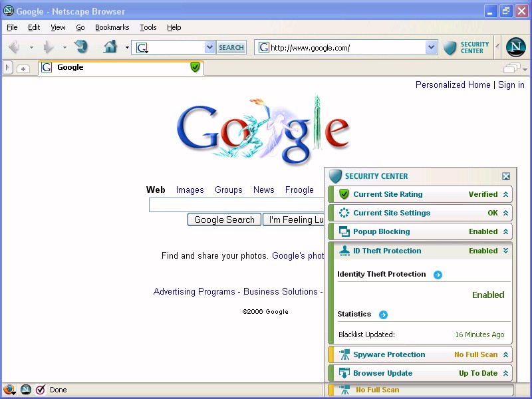Click the No Full Scan status bar indicator

[421, 390]
